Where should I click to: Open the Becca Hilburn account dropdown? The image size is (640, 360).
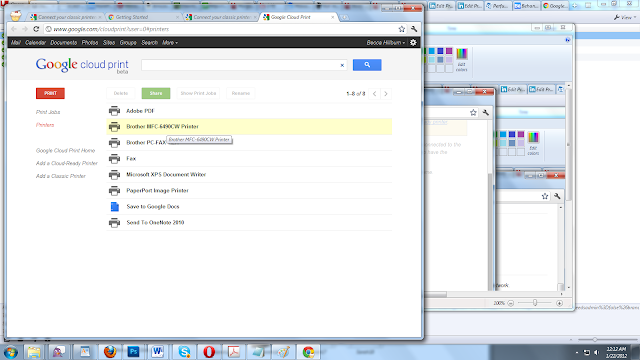[386, 42]
